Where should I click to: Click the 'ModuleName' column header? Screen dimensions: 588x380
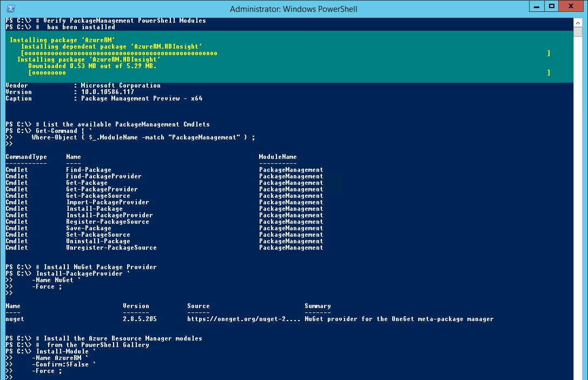click(278, 157)
